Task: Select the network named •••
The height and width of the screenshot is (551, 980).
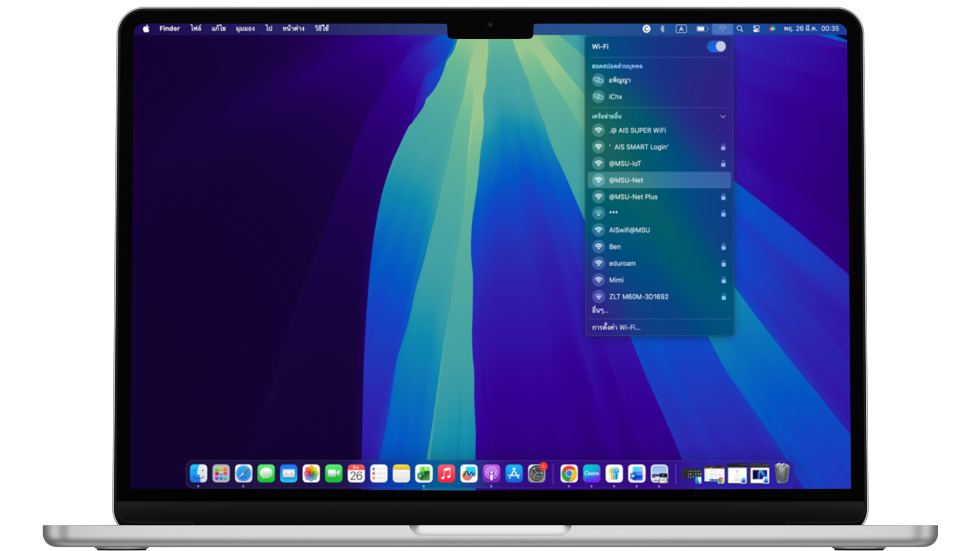Action: tap(659, 213)
